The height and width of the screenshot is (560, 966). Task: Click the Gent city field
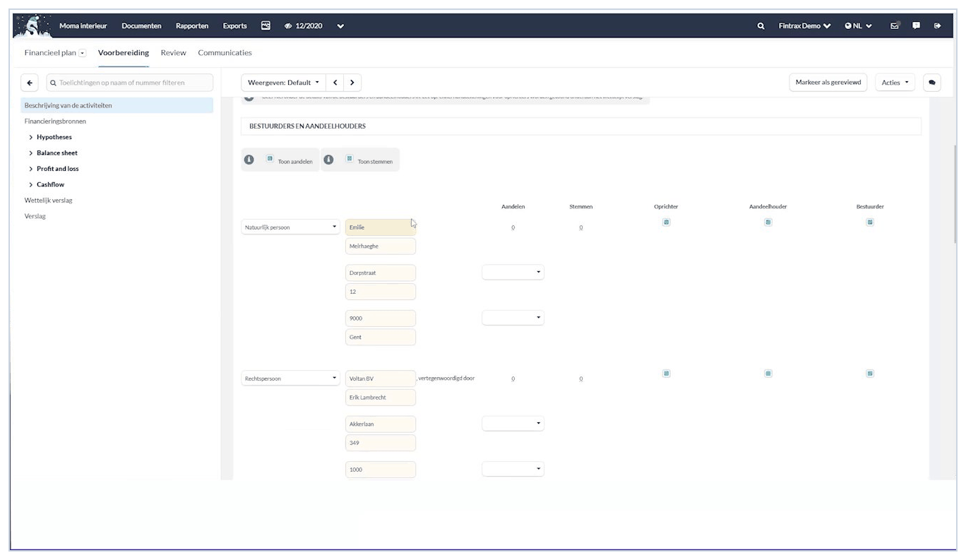click(381, 337)
